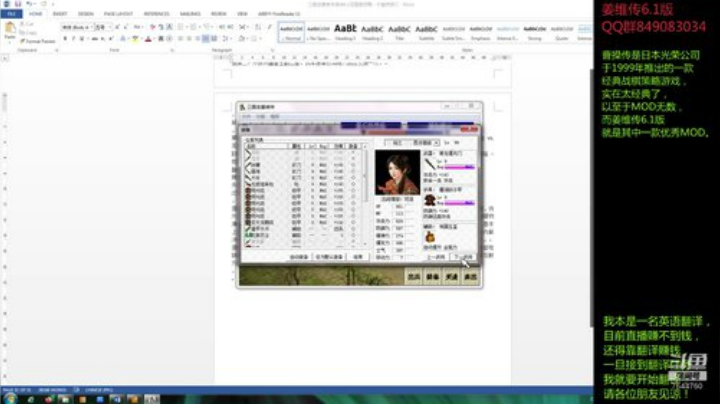Click the word count in status bar
Screen dimensions: 720x404
(x=52, y=390)
